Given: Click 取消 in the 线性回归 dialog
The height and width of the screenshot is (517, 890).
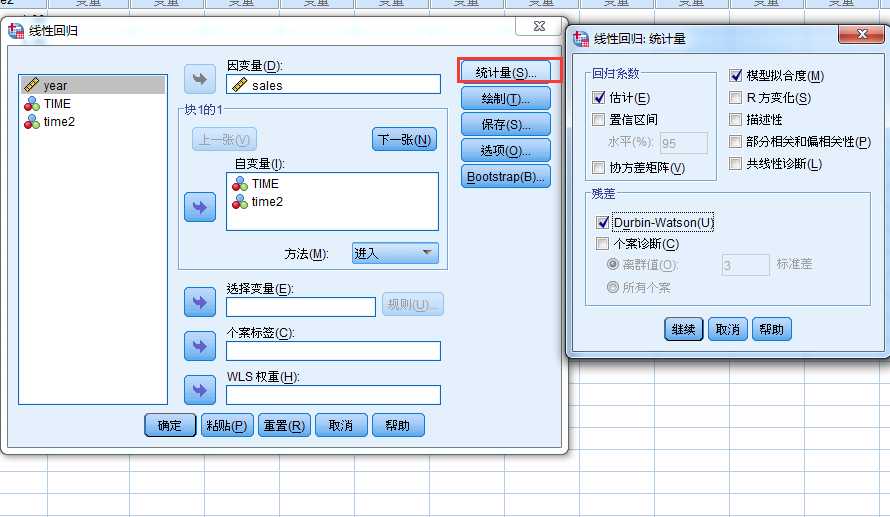Looking at the screenshot, I should tap(341, 426).
